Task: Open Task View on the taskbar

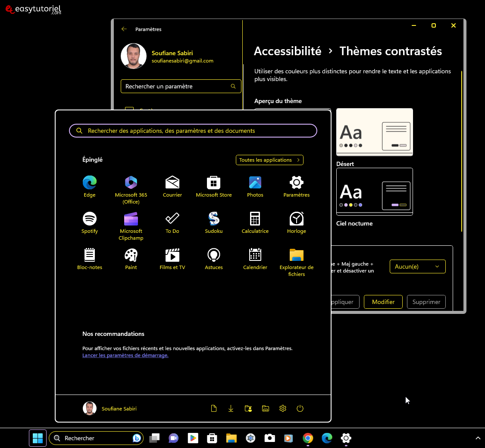Action: click(154, 438)
